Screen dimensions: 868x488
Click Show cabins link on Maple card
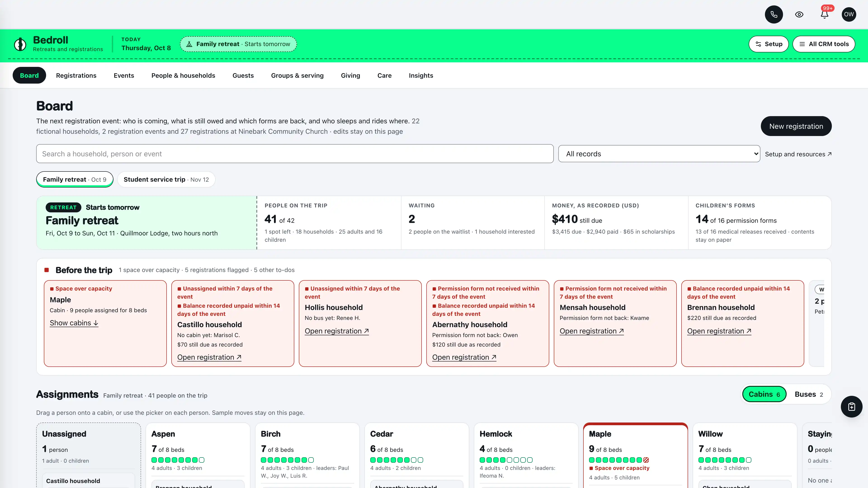74,323
